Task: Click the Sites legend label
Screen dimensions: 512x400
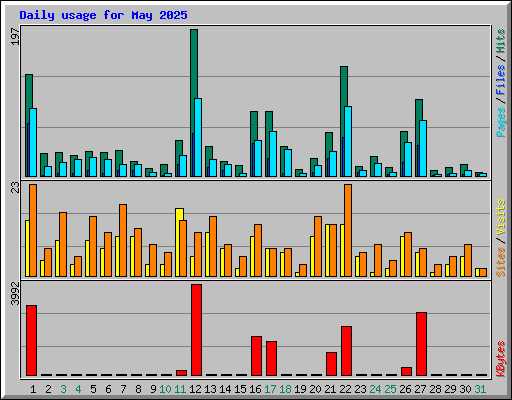Action: (501, 262)
